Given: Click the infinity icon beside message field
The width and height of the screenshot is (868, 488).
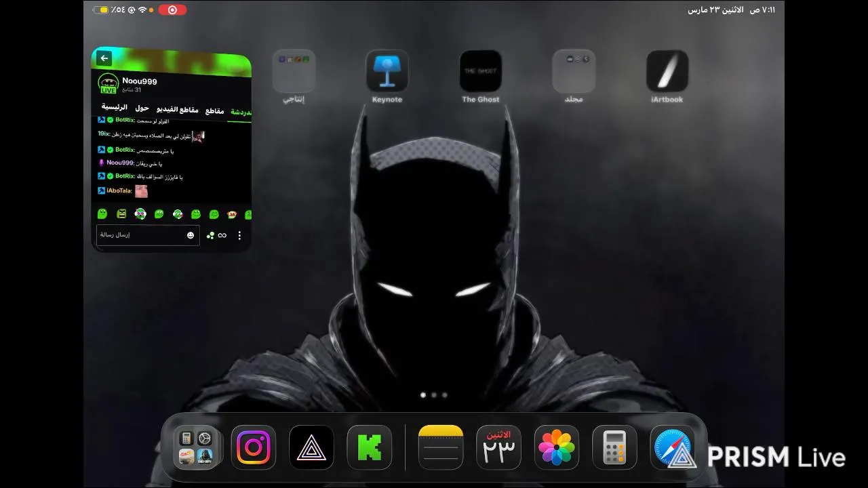Looking at the screenshot, I should (x=222, y=235).
